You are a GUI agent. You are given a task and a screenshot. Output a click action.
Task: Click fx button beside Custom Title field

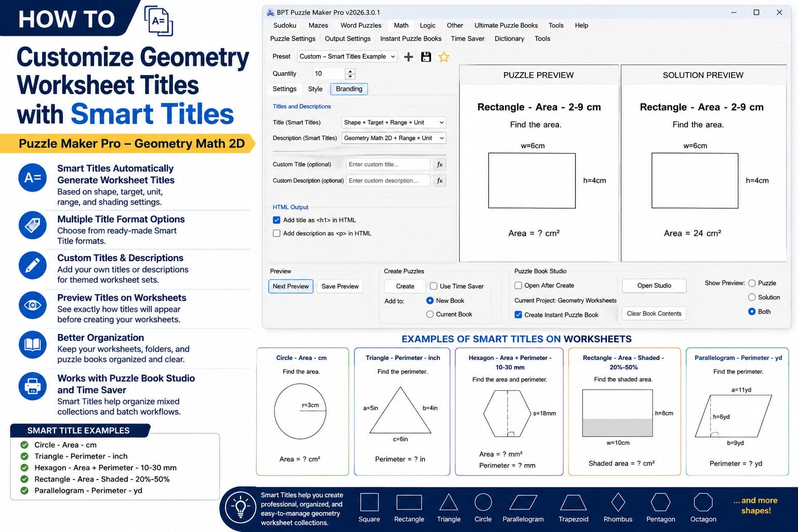(440, 164)
